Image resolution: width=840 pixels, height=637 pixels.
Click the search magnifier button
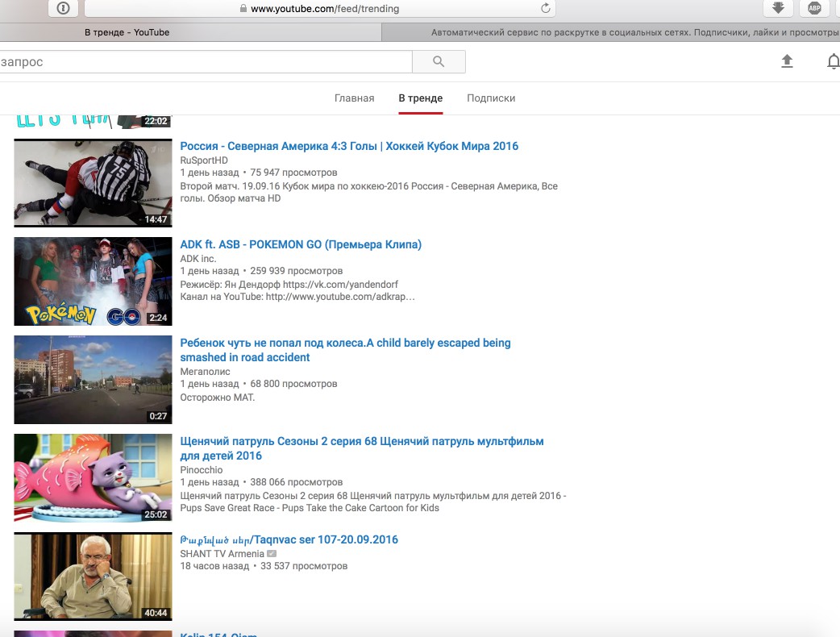439,61
